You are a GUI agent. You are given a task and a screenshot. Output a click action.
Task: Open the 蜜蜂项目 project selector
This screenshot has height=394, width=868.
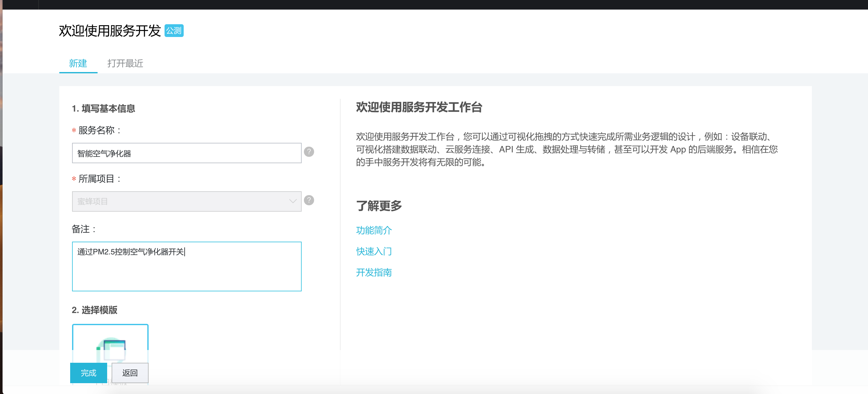182,201
